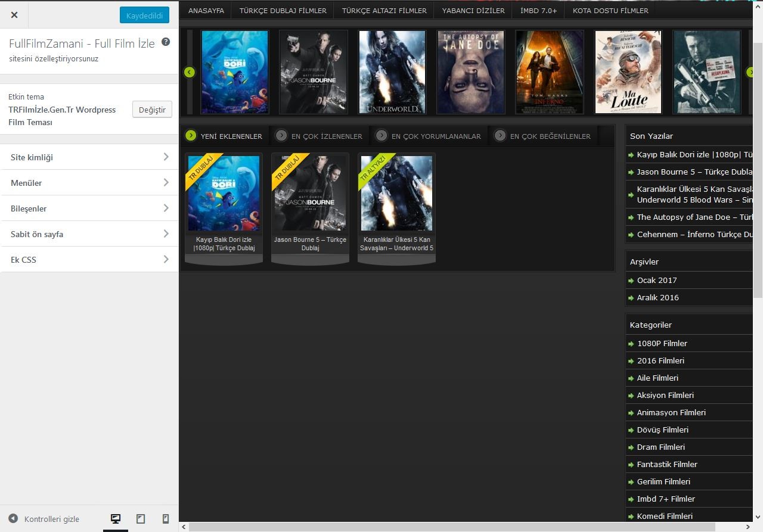The height and width of the screenshot is (532, 763).
Task: Open the 2016 Filmleri category
Action: click(660, 360)
